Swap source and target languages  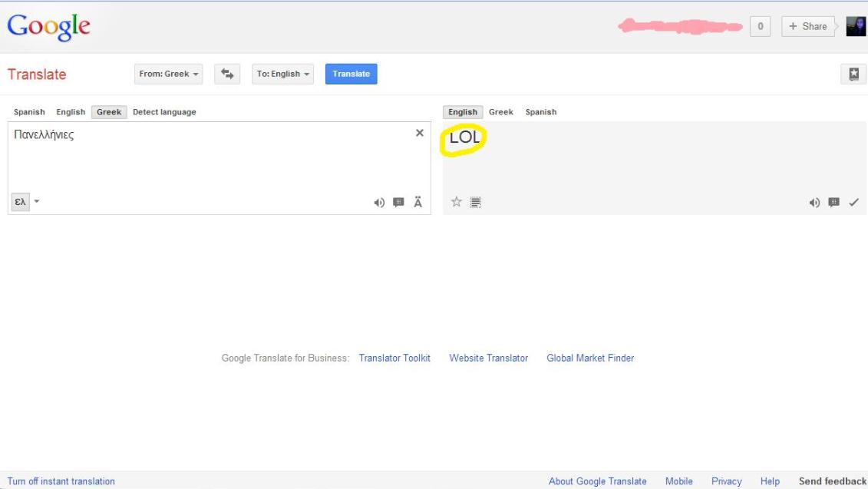click(227, 74)
